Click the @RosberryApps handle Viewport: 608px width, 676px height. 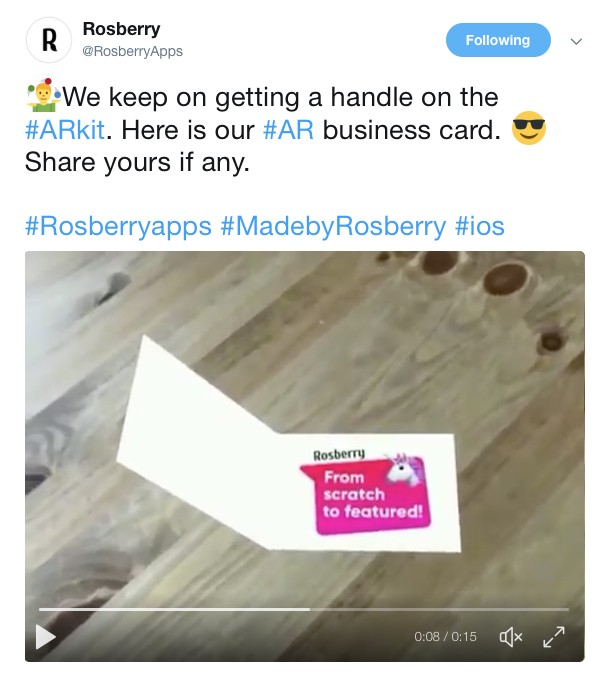pos(132,51)
